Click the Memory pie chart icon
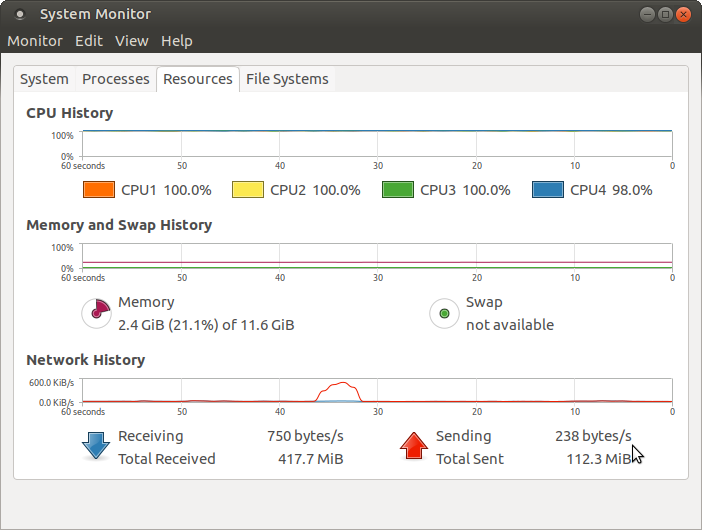Screen dimensions: 702x530 95,314
